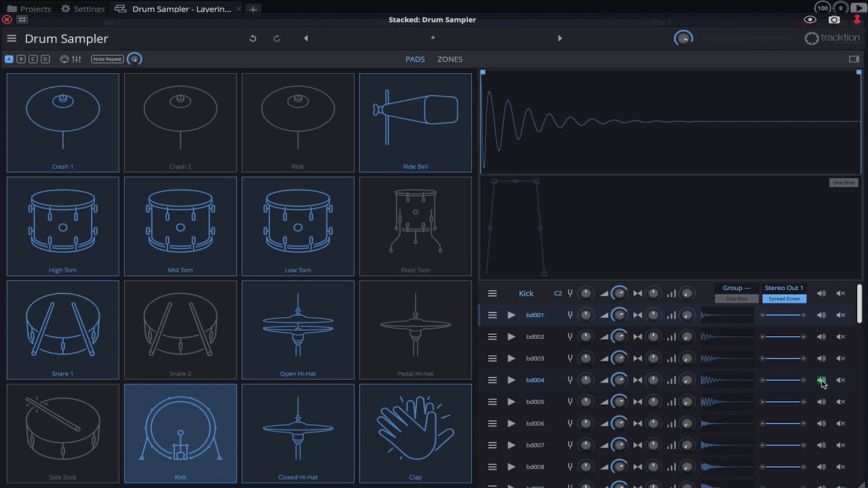The height and width of the screenshot is (488, 868).
Task: Switch to pad bank A
Action: click(x=9, y=59)
